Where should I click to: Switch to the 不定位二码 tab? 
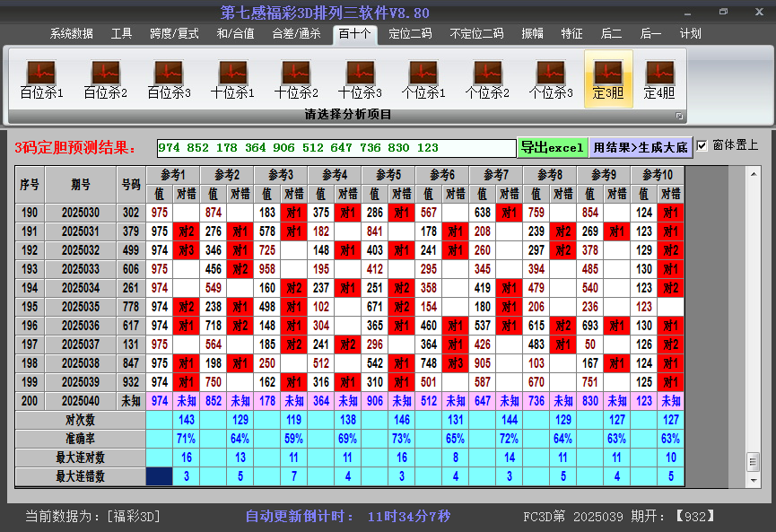pyautogui.click(x=476, y=34)
